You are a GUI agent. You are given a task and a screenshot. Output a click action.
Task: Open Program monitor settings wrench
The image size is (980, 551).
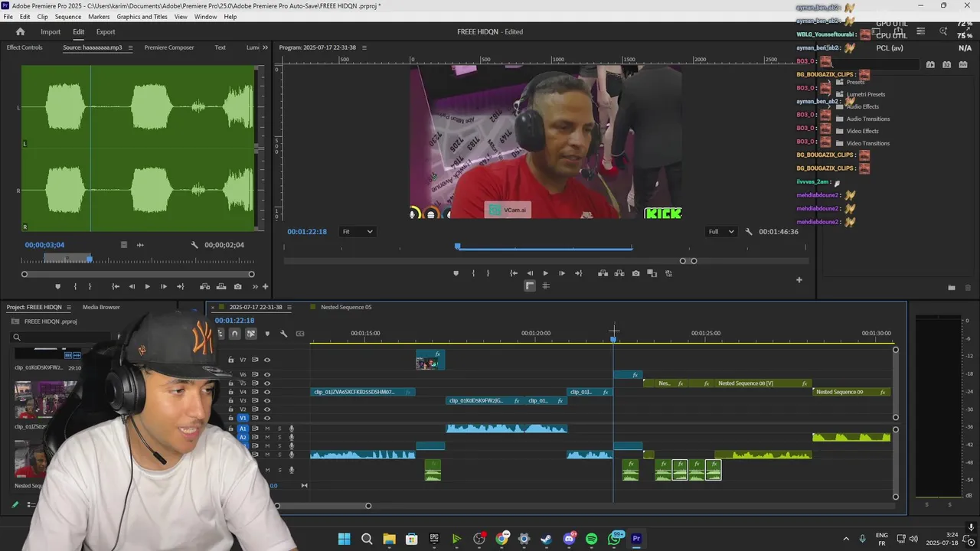point(749,232)
